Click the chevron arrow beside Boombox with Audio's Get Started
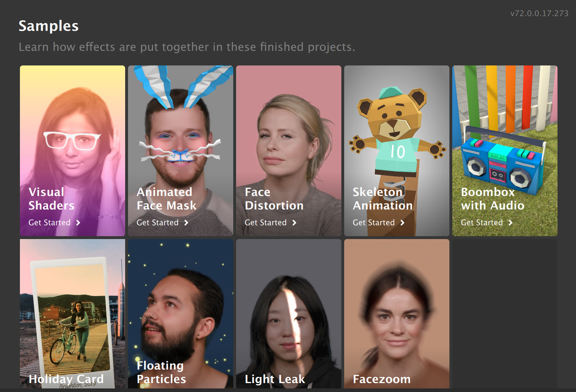The height and width of the screenshot is (392, 576). click(511, 222)
